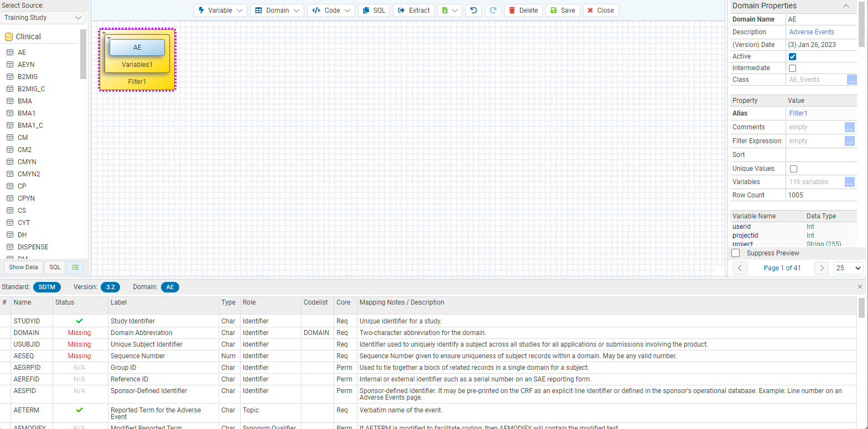Screen dimensions: 868x429
Task: Toggle the Active checkbox
Action: click(x=792, y=56)
